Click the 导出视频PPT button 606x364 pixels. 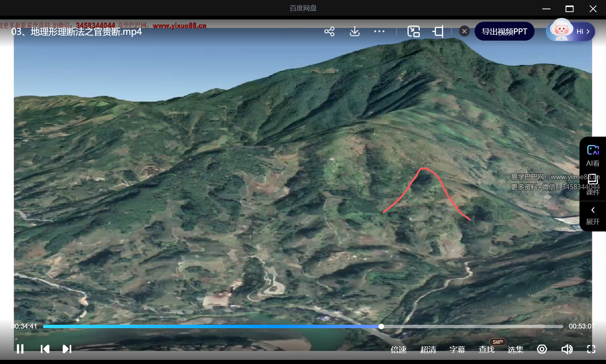[504, 32]
